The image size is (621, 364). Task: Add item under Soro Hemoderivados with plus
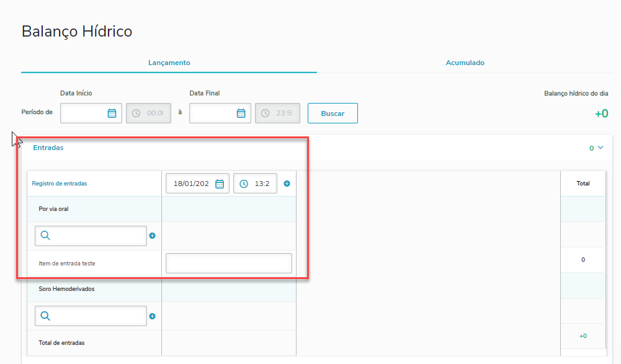coord(152,316)
